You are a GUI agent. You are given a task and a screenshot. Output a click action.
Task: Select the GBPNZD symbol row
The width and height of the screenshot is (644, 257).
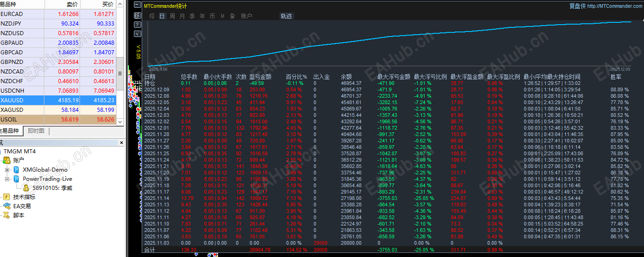click(58, 62)
